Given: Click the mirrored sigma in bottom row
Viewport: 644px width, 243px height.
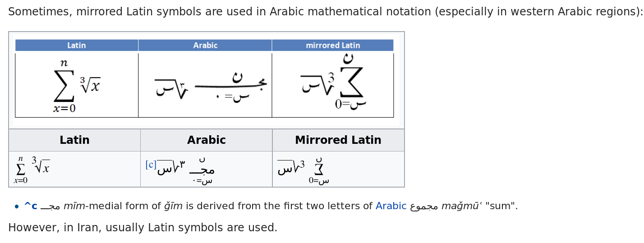Looking at the screenshot, I should click(319, 169).
